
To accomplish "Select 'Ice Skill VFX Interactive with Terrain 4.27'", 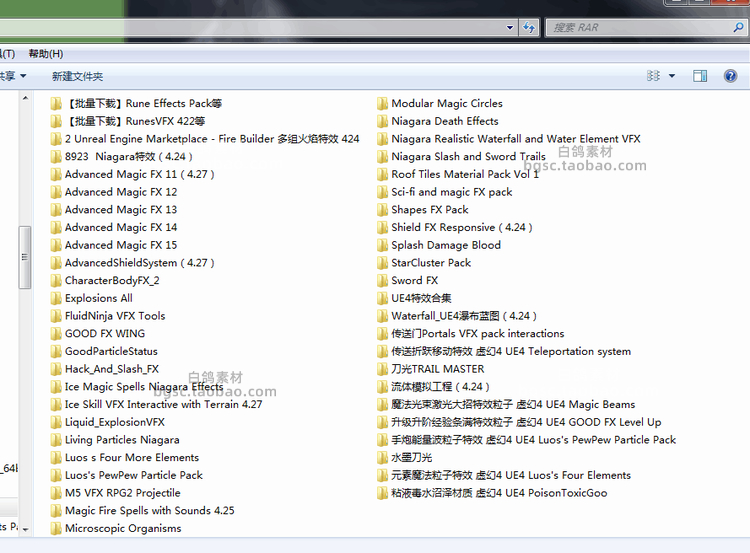I will point(164,404).
